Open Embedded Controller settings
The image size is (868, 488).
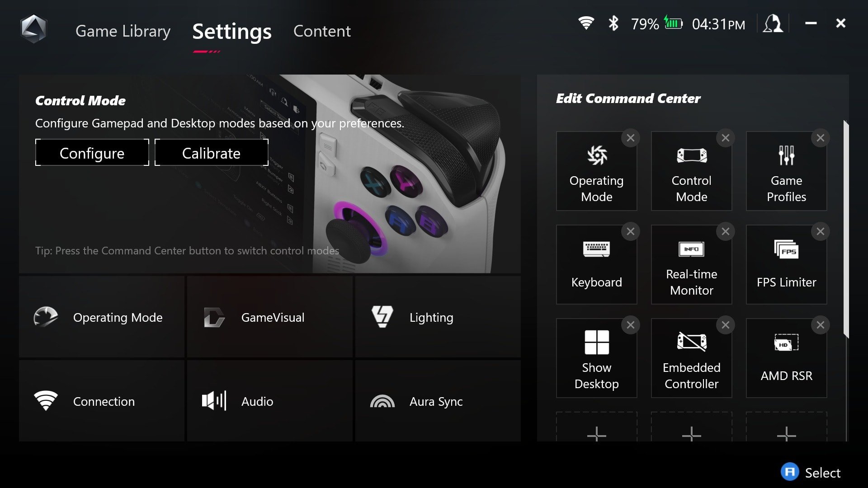click(691, 357)
